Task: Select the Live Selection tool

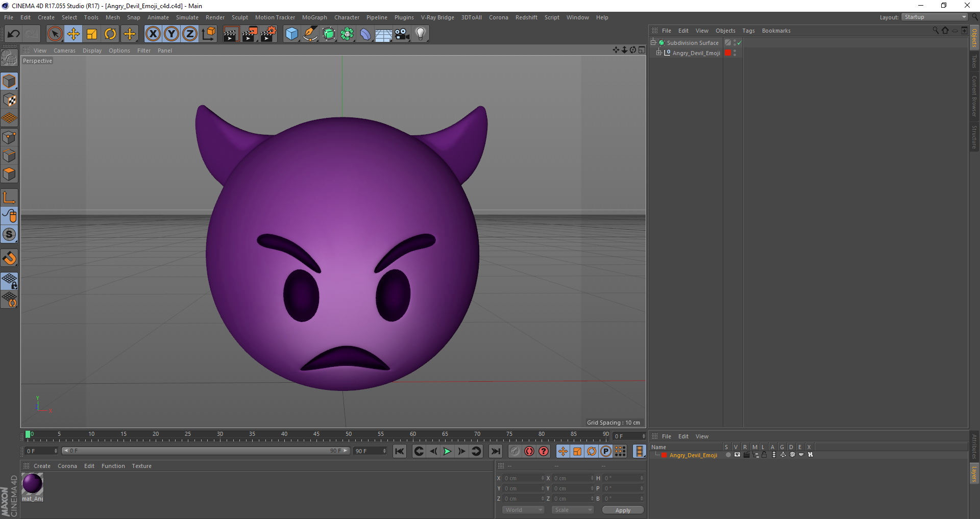Action: click(55, 34)
